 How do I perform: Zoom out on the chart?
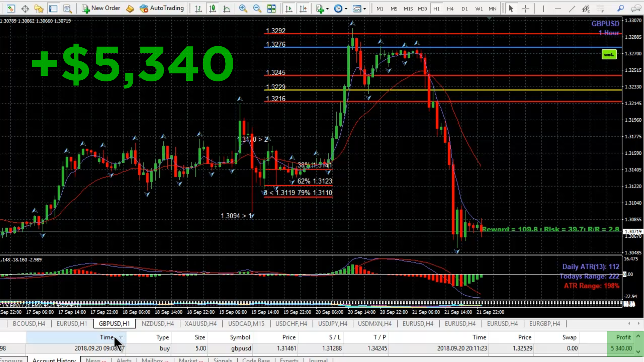point(257,8)
